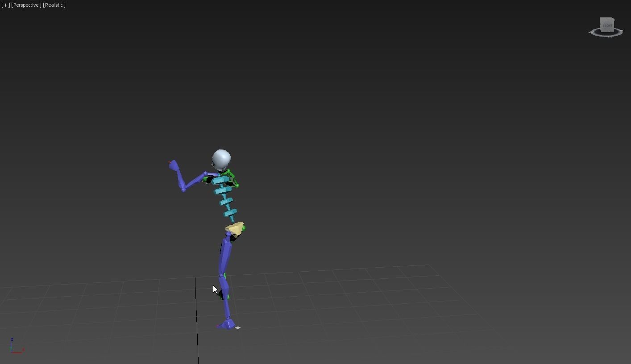Open the Perspective view label menu
Screen dimensions: 631x364
pyautogui.click(x=26, y=5)
